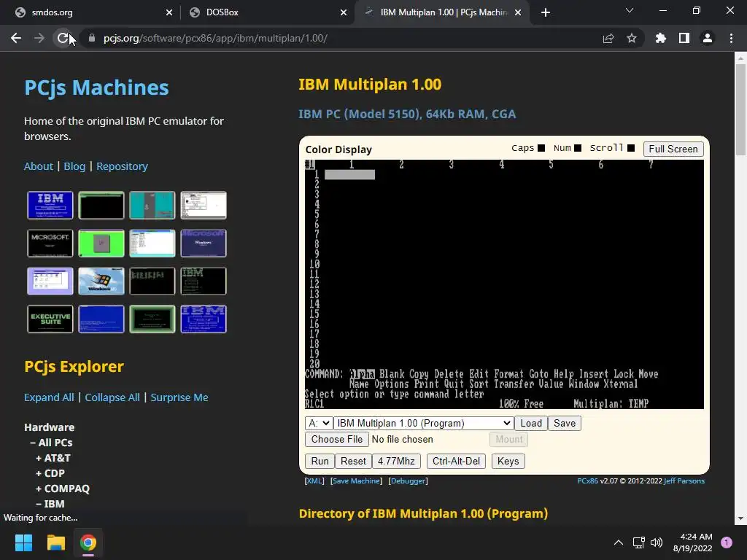This screenshot has width=747, height=560.
Task: Select the IBM Multiplan 1.00 PCjs tab
Action: (441, 12)
